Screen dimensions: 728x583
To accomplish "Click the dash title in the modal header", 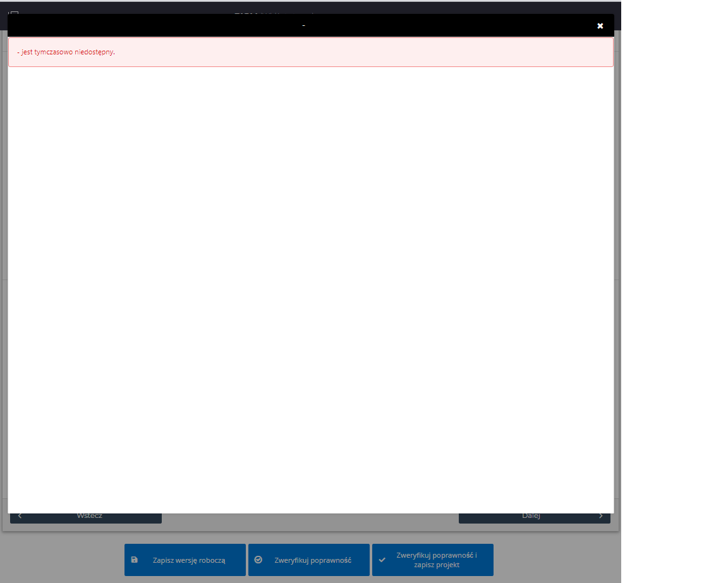I will click(303, 25).
